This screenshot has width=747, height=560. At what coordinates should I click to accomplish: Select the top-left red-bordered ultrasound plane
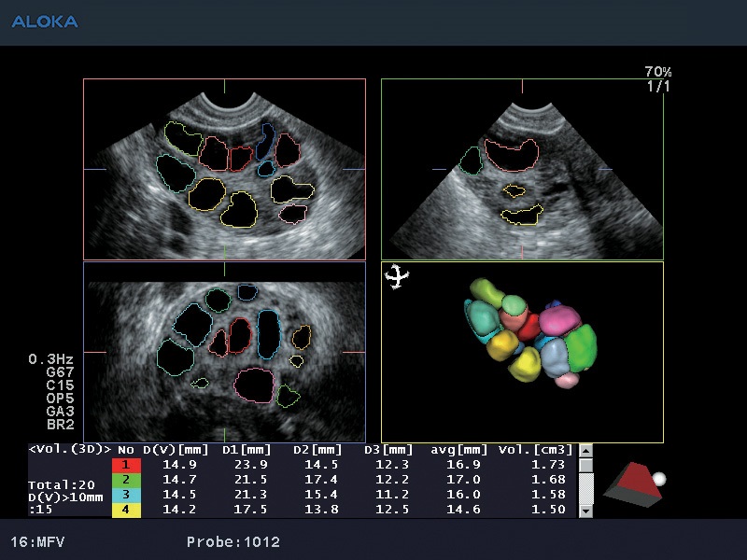coord(224,169)
